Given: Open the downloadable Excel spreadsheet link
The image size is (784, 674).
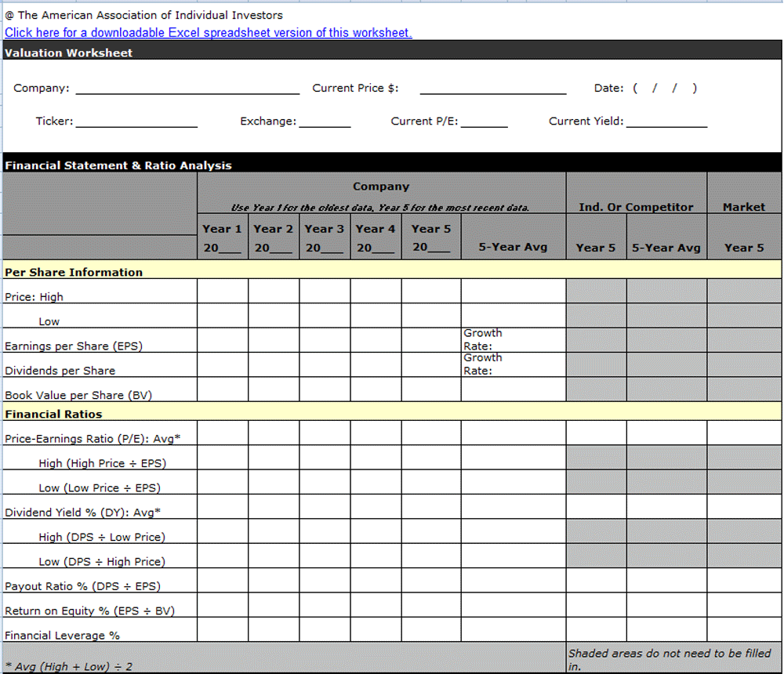Looking at the screenshot, I should coord(209,32).
